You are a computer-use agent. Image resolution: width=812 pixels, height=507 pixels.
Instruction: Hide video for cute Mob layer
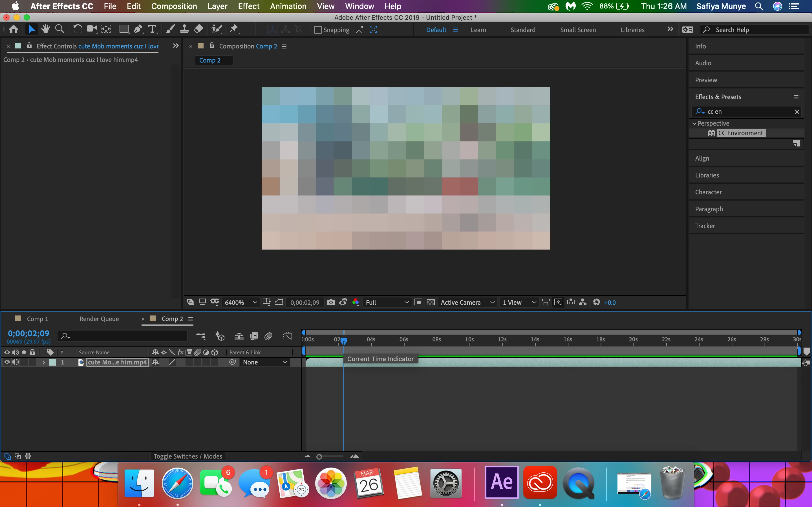pos(7,362)
